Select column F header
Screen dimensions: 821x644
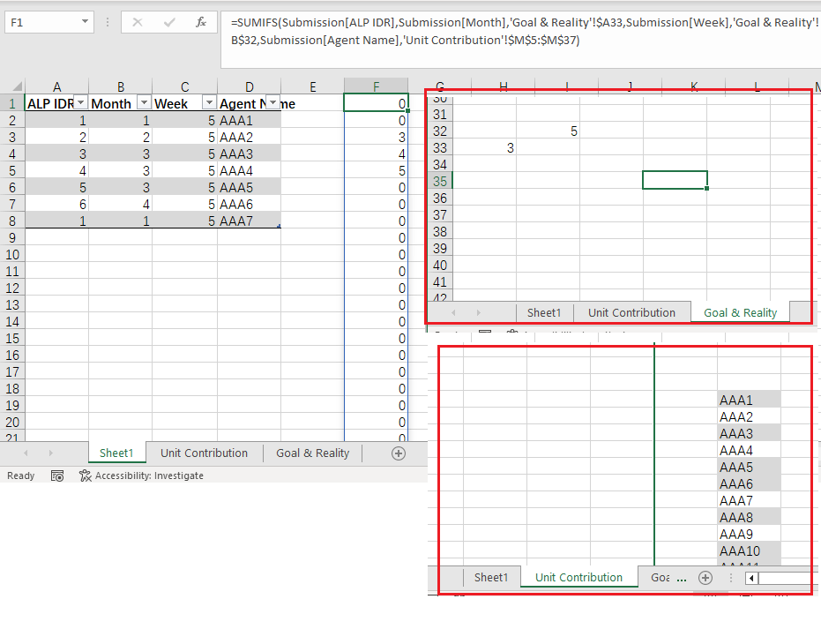[x=376, y=86]
